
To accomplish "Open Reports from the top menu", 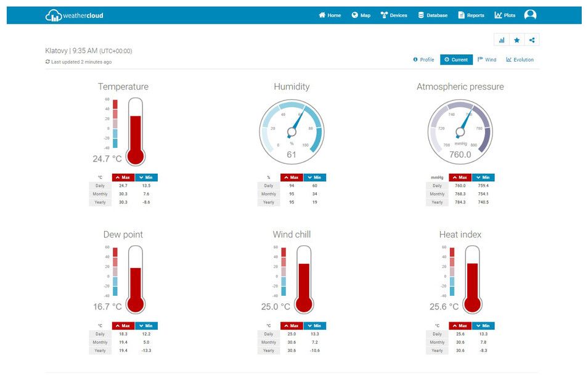I will click(x=471, y=15).
